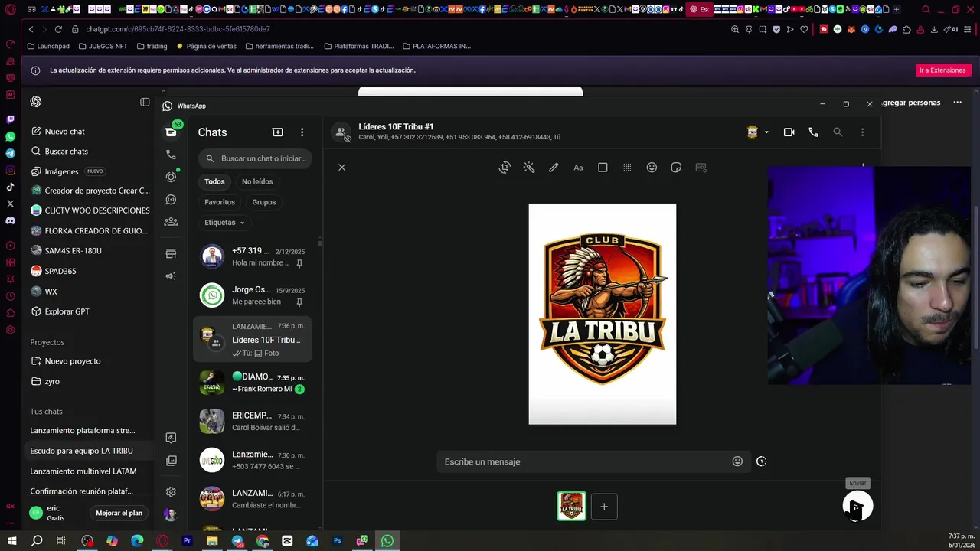Click the caption field Escribe un mensaje
The image size is (980, 551).
point(586,461)
